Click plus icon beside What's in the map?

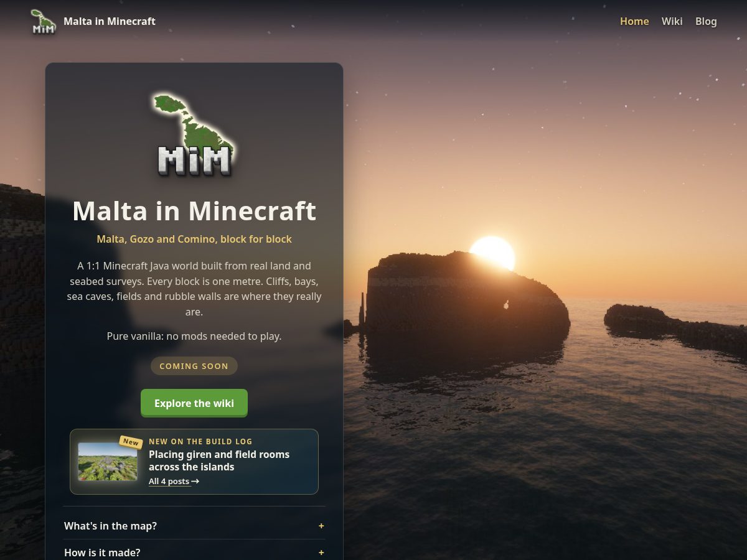tap(321, 526)
